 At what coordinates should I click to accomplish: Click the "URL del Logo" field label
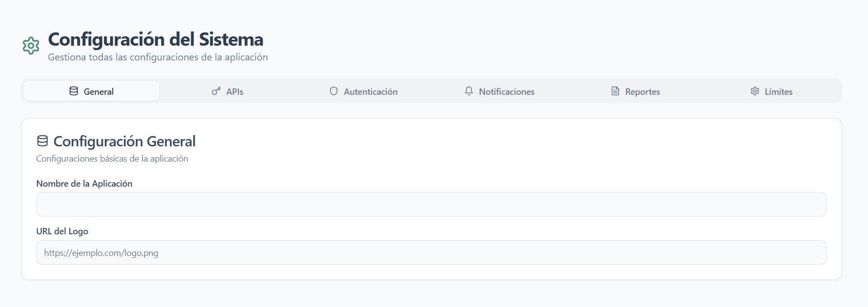coord(62,231)
